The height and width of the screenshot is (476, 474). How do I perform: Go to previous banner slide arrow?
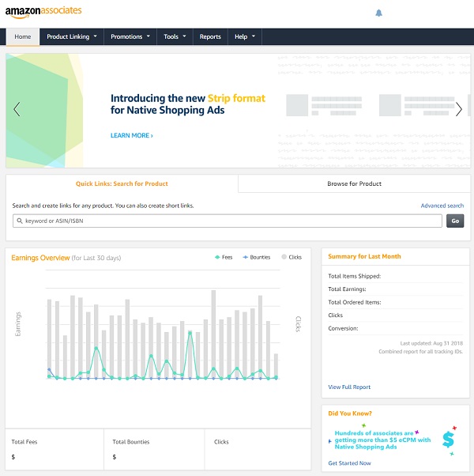(17, 109)
